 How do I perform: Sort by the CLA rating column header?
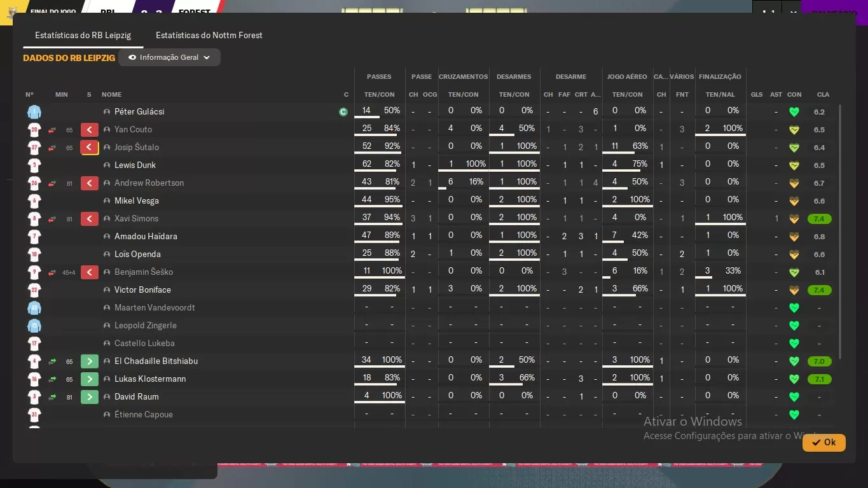[x=823, y=95]
